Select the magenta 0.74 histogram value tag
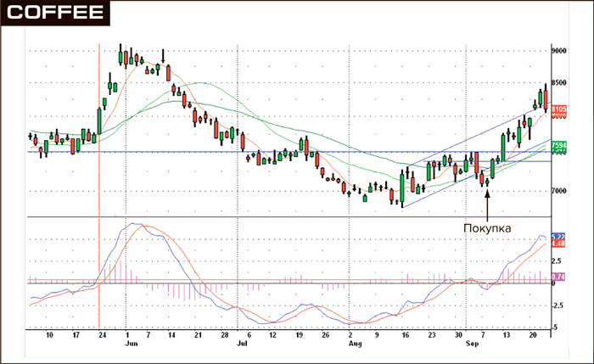Image resolution: width=594 pixels, height=364 pixels. click(x=558, y=277)
